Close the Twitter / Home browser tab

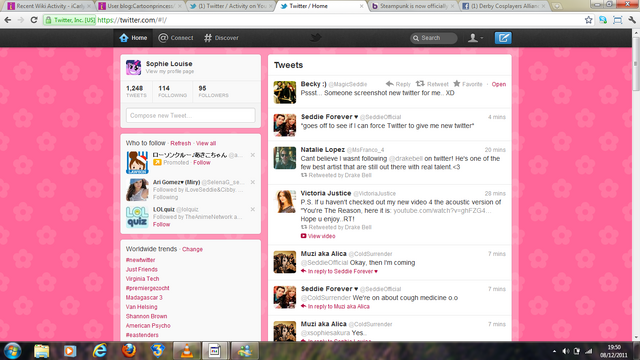coord(361,6)
